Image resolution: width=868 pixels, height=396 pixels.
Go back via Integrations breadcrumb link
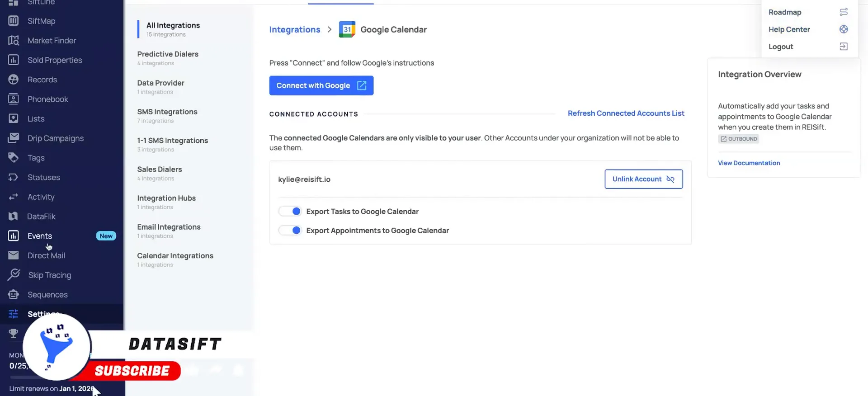[x=295, y=29]
